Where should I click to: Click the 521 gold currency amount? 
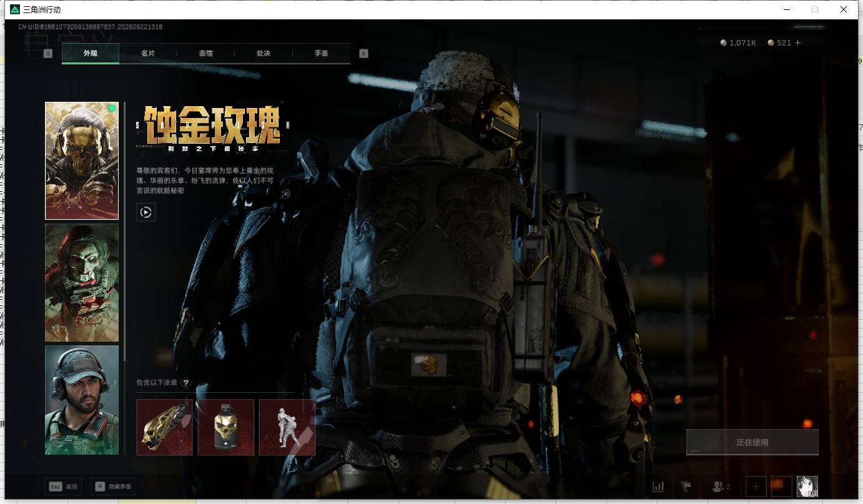[x=784, y=42]
